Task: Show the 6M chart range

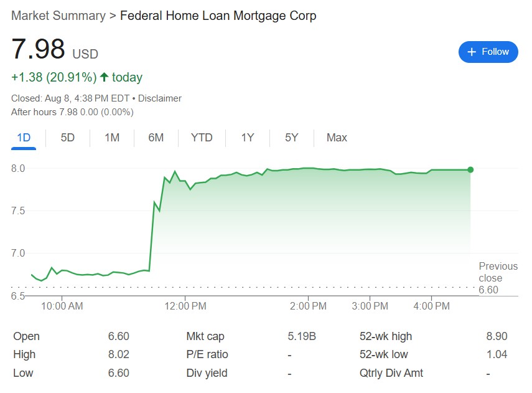Action: [156, 138]
